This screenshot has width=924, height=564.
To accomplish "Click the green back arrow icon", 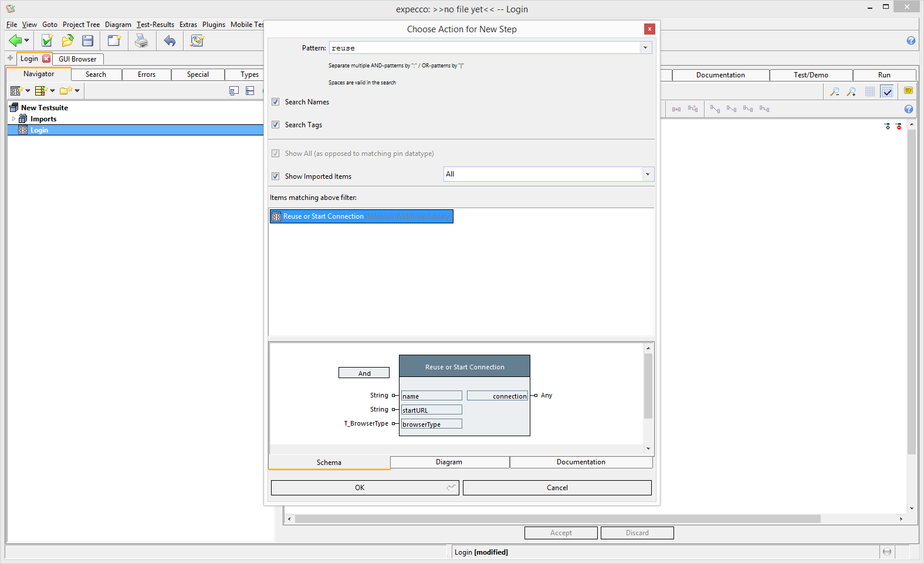I will [x=15, y=40].
